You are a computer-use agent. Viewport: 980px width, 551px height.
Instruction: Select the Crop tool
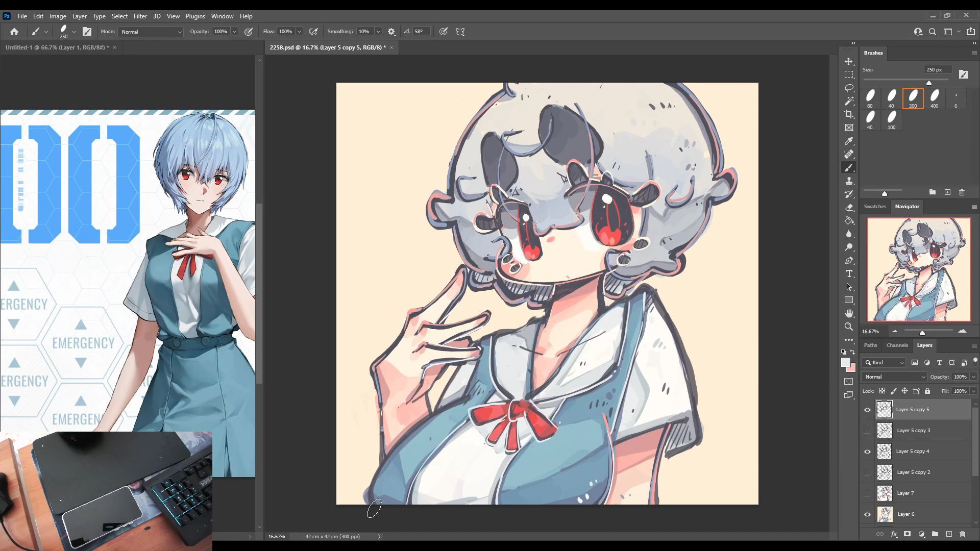(849, 114)
